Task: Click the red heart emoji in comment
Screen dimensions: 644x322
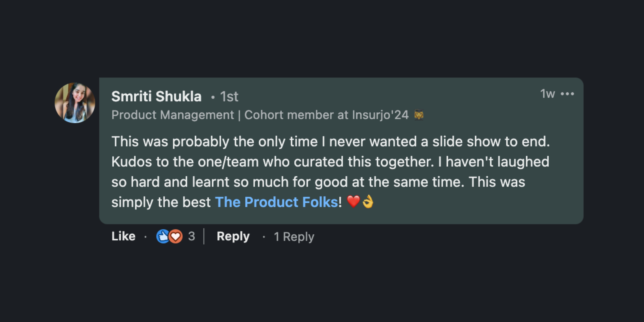Action: click(353, 202)
